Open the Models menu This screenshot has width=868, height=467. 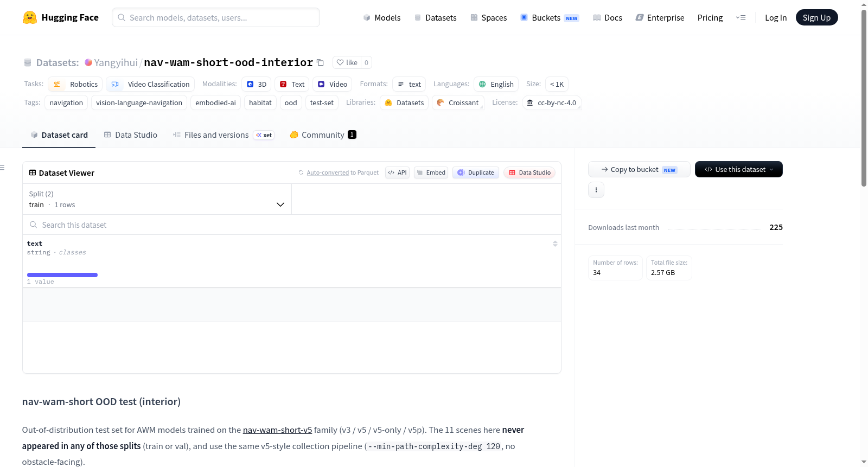point(382,17)
